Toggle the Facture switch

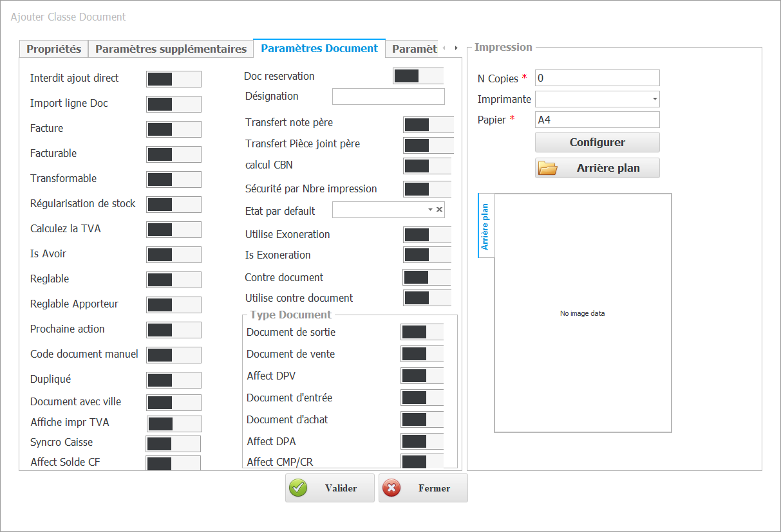[174, 129]
